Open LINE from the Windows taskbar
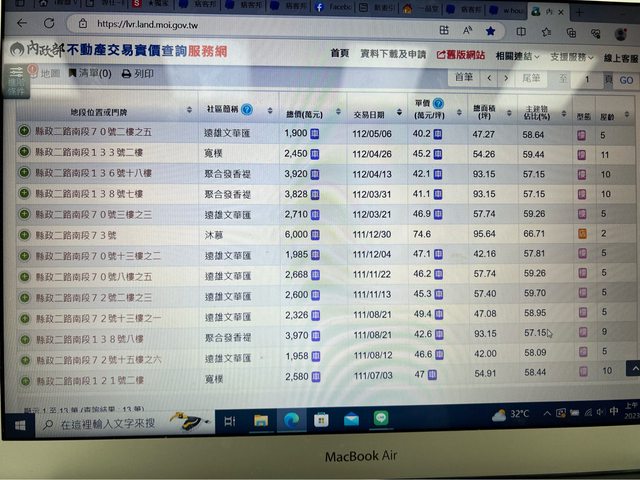The width and height of the screenshot is (640, 480). (x=380, y=420)
